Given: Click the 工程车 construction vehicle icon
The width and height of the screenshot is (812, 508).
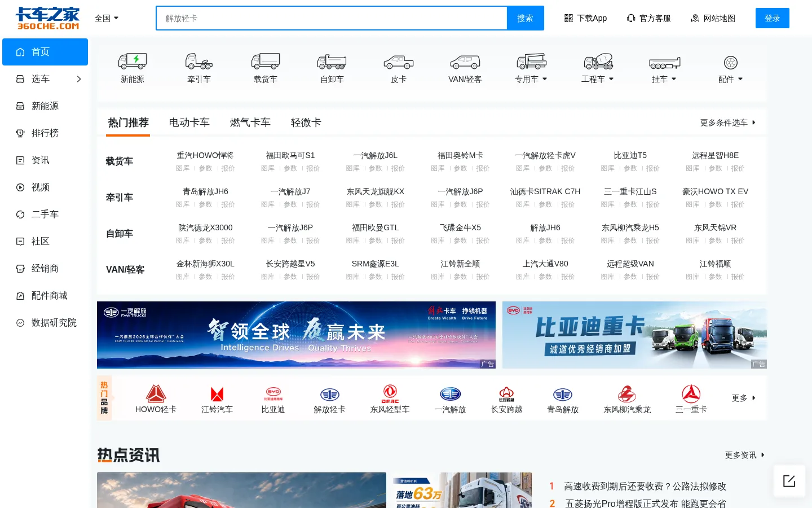Looking at the screenshot, I should (598, 61).
